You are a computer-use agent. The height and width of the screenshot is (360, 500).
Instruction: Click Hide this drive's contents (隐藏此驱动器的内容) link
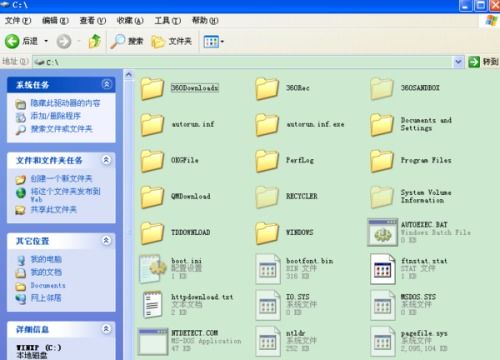point(65,103)
